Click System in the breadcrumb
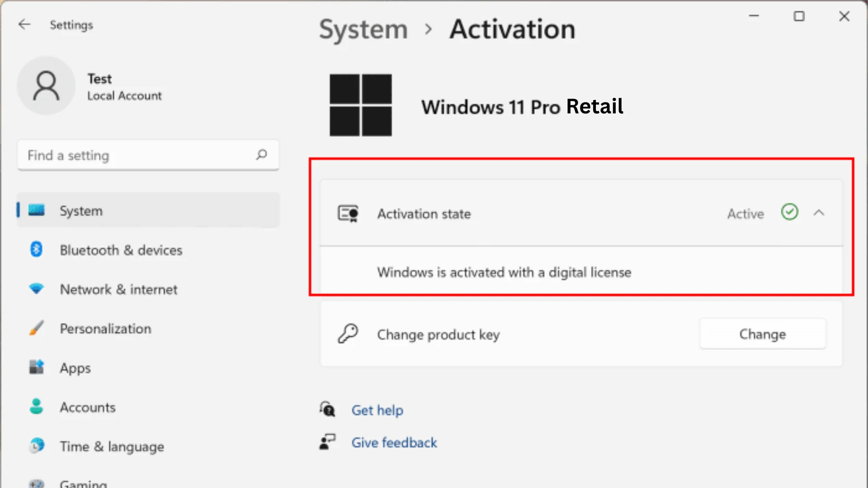Image resolution: width=868 pixels, height=488 pixels. [363, 30]
